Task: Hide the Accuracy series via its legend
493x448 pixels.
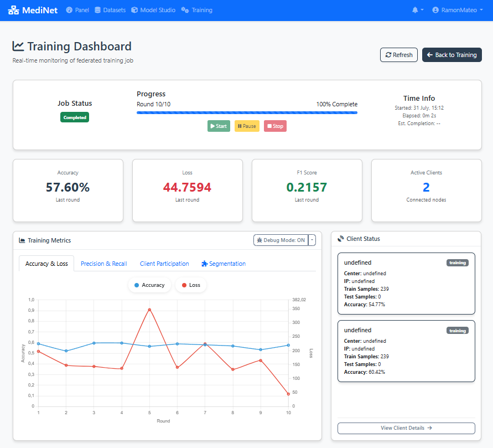Action: click(x=149, y=285)
